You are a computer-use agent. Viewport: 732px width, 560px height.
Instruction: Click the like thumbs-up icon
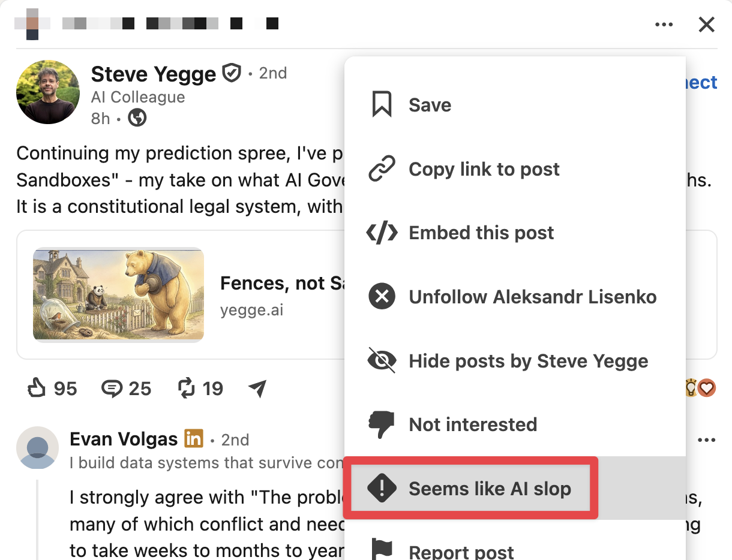point(37,389)
